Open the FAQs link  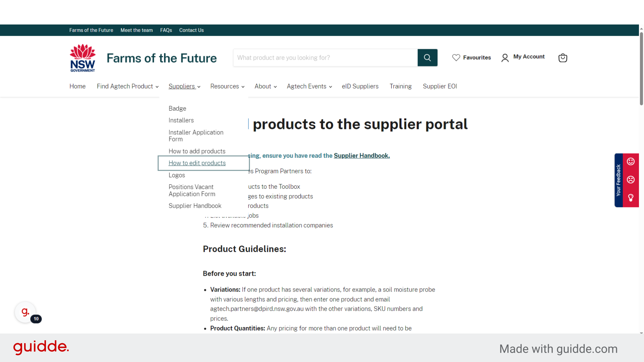click(166, 30)
